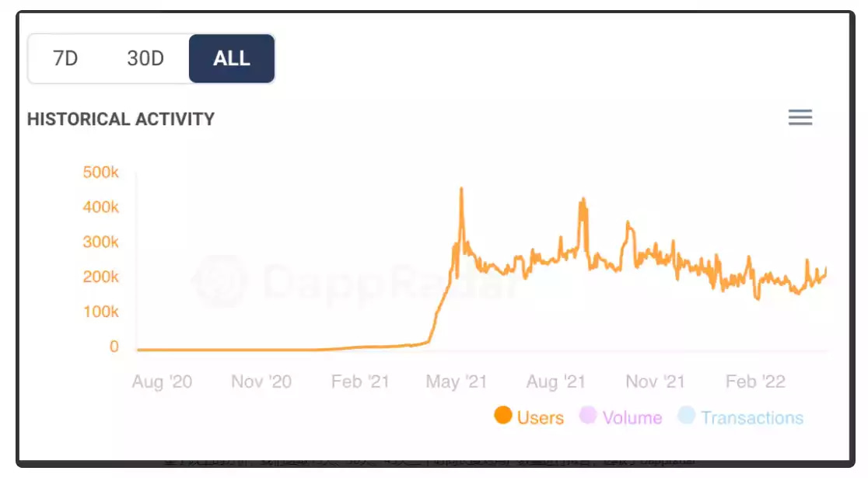Open the chart hamburger menu
868x478 pixels.
click(800, 117)
